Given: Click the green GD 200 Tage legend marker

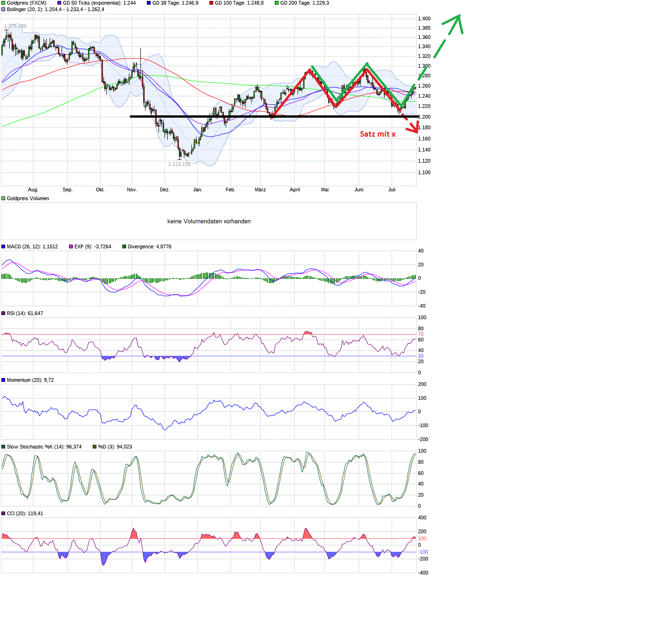Looking at the screenshot, I should (277, 3).
